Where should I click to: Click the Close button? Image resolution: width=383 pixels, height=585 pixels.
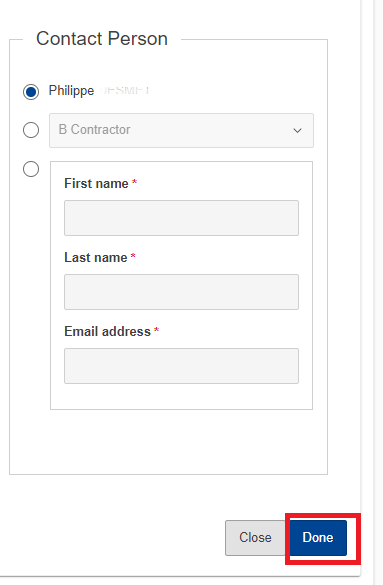[255, 538]
